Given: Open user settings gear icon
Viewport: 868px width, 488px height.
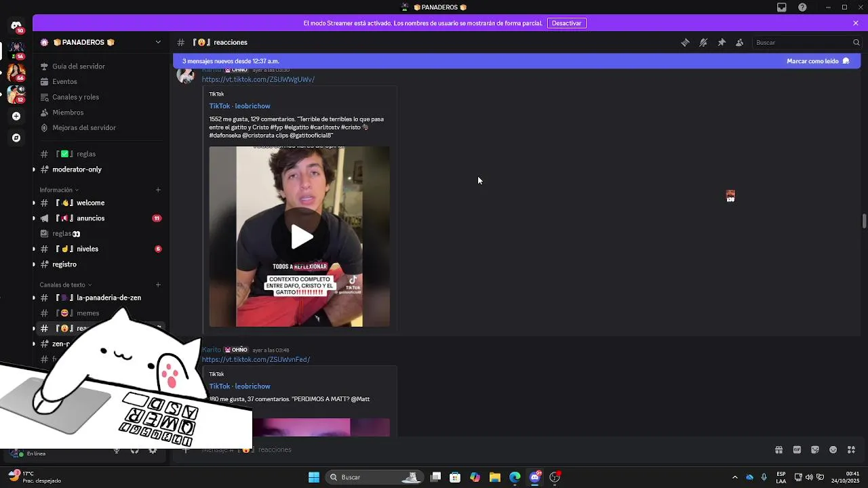Looking at the screenshot, I should click(x=153, y=450).
